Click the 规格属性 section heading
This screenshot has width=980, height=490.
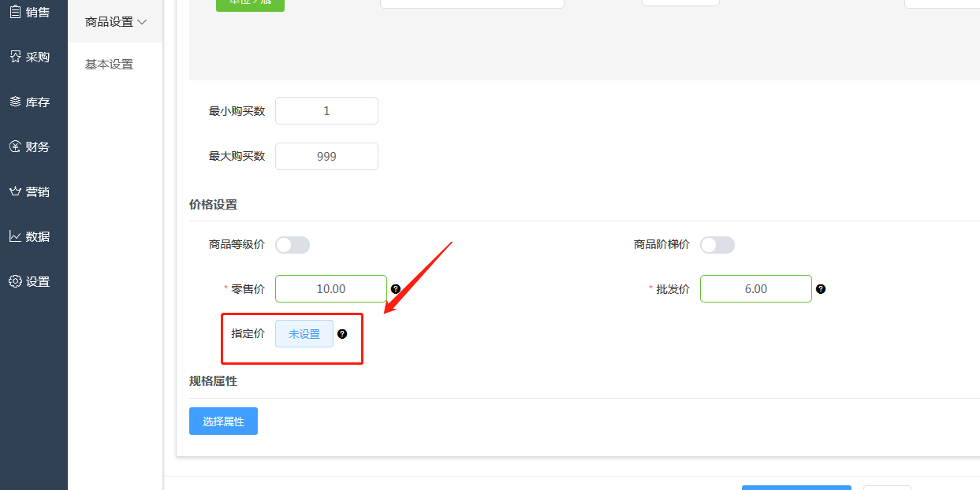(x=213, y=381)
